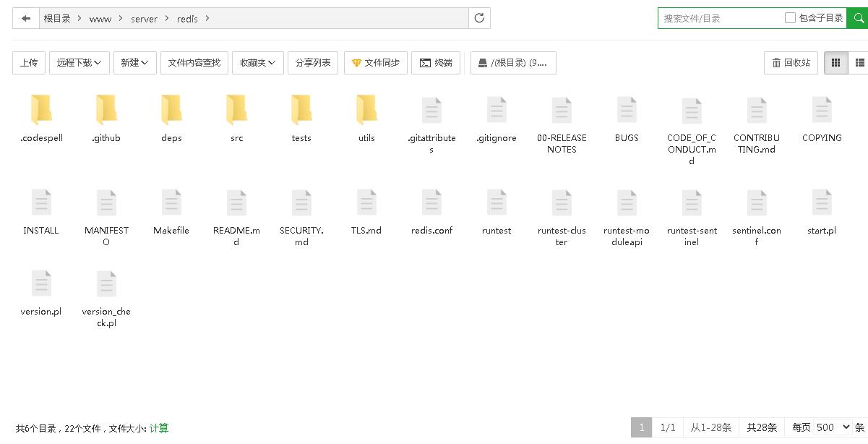Open the 回收站 recycle bin
Image resolution: width=868 pixels, height=444 pixels.
pyautogui.click(x=791, y=63)
